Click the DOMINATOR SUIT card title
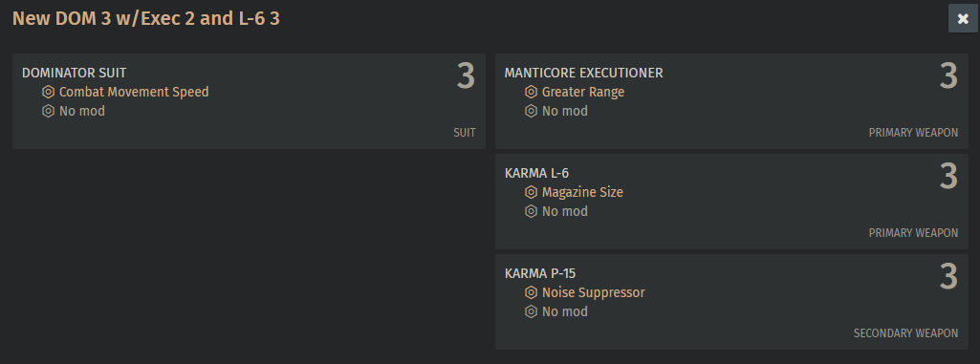The height and width of the screenshot is (364, 980). coord(75,73)
